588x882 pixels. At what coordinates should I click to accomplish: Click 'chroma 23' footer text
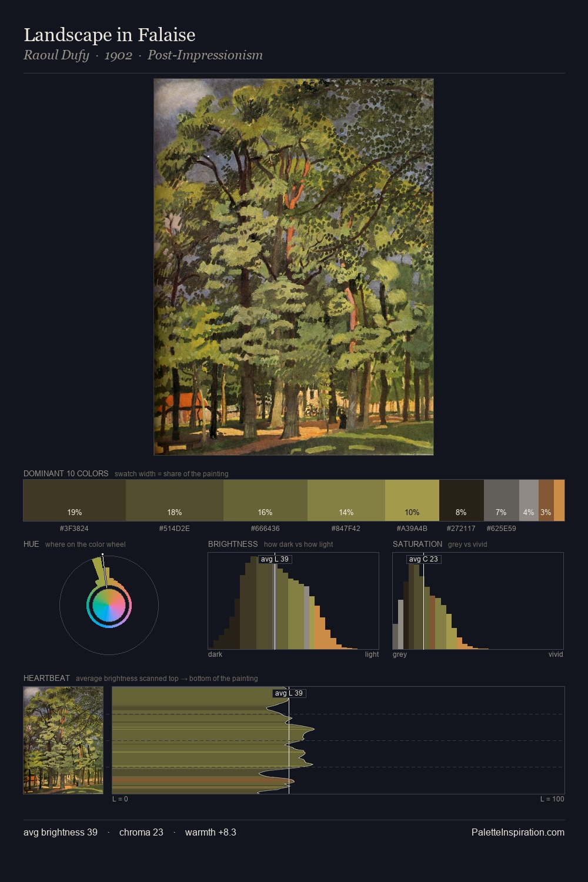[141, 832]
